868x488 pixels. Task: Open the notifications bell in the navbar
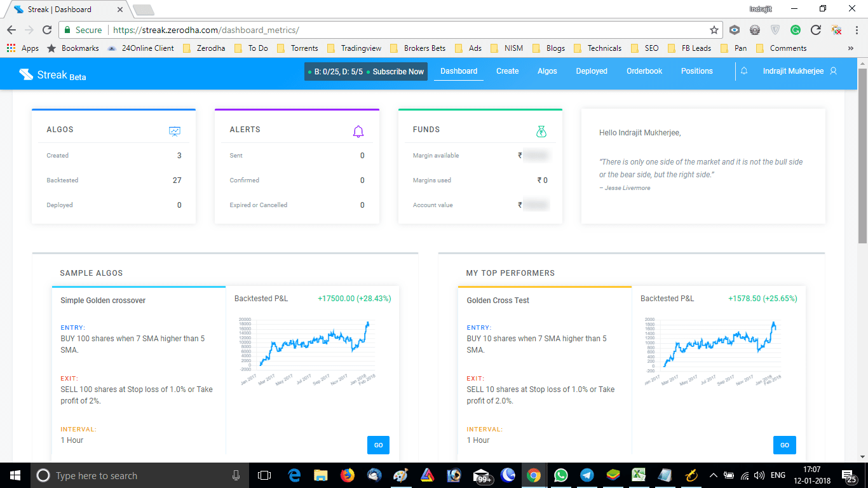pyautogui.click(x=743, y=71)
